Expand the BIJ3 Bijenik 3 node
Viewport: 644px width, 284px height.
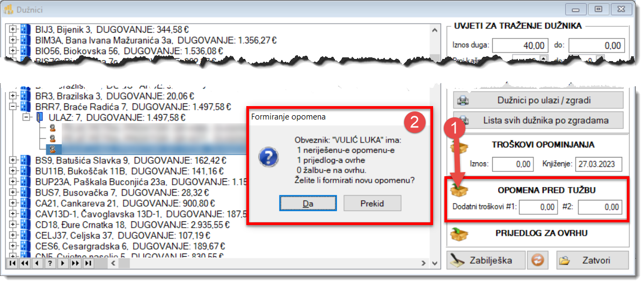13,30
